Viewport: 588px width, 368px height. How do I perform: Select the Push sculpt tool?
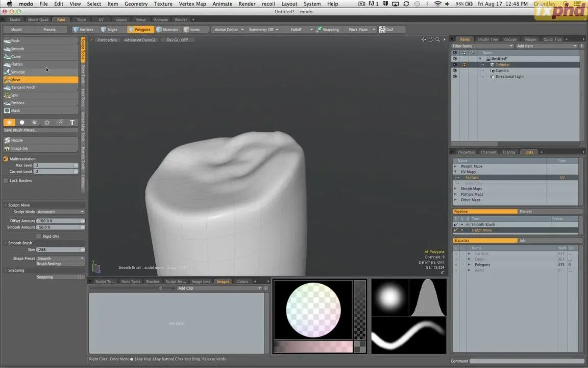[40, 40]
